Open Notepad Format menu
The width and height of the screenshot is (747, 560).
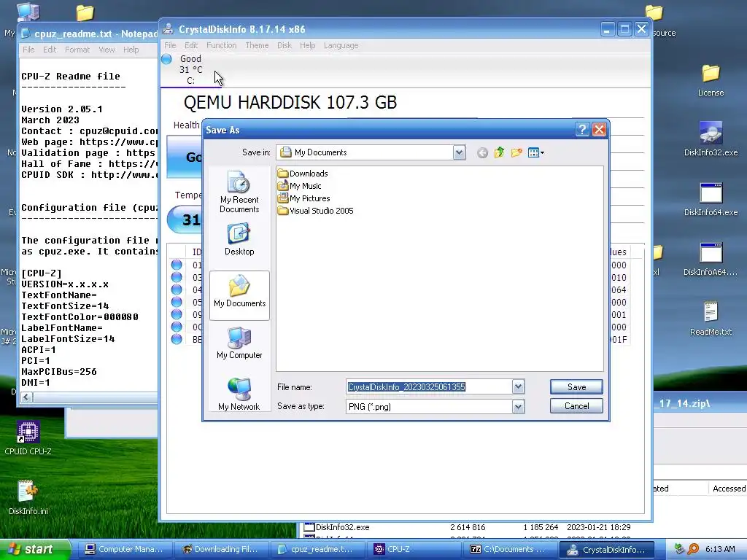coord(77,50)
